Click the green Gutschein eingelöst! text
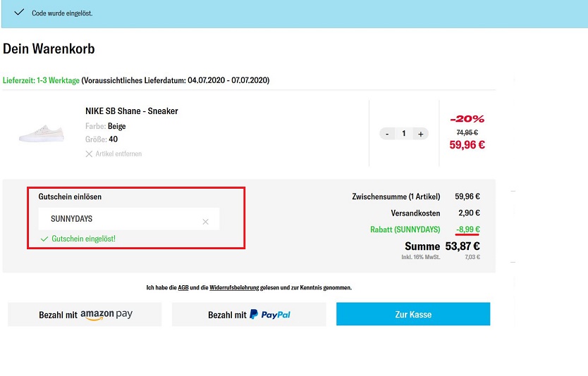 point(84,239)
